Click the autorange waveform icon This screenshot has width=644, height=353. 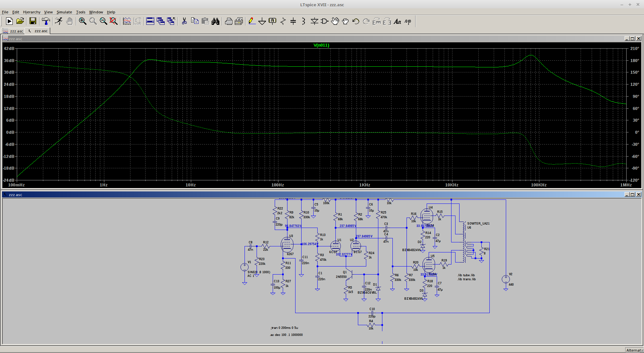pyautogui.click(x=127, y=21)
